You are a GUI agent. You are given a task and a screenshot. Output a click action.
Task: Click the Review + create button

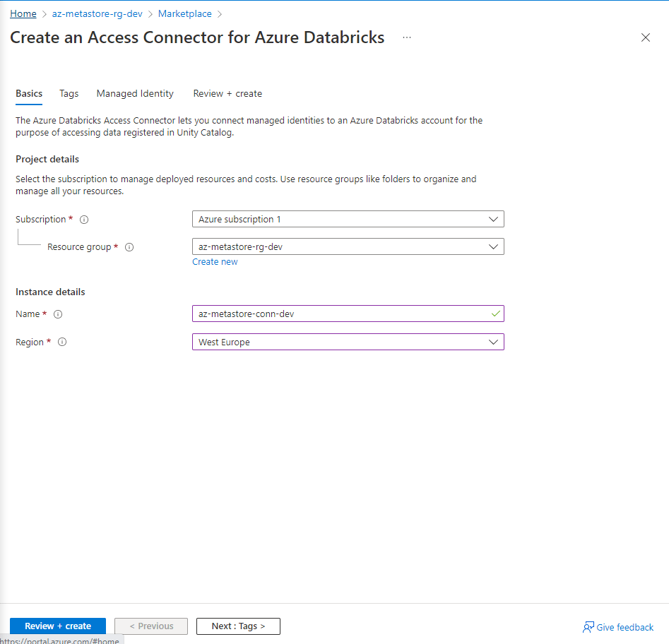[57, 626]
